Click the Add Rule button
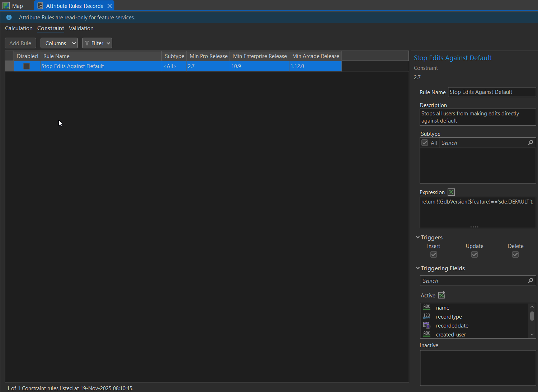538x392 pixels. tap(20, 43)
